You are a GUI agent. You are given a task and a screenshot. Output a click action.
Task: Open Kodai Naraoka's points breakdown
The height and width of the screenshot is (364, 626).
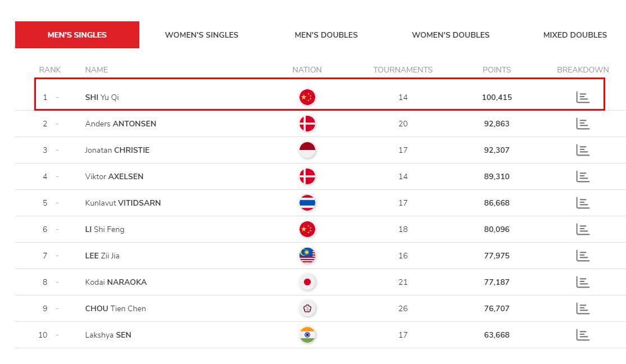click(583, 282)
